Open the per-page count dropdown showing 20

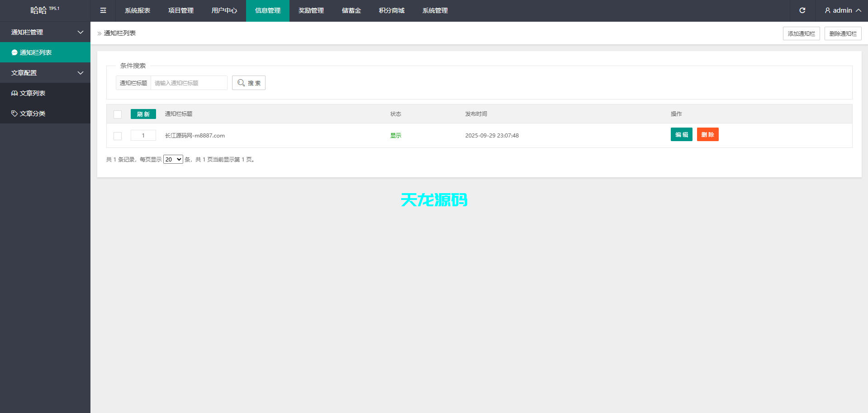pos(173,159)
